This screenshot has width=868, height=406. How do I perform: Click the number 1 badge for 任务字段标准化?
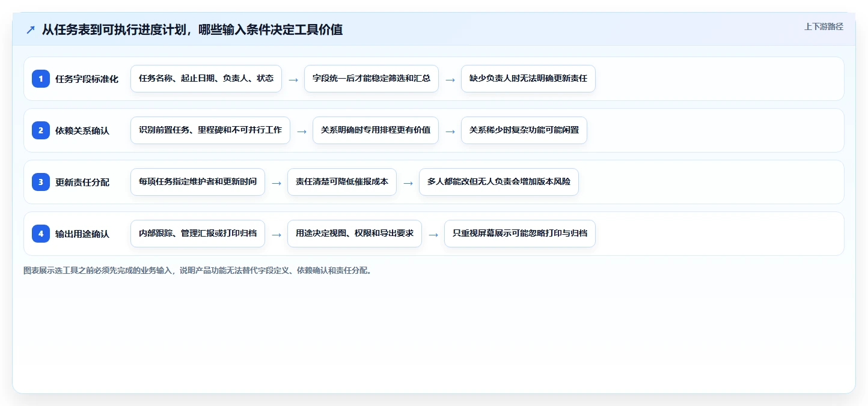click(x=41, y=79)
